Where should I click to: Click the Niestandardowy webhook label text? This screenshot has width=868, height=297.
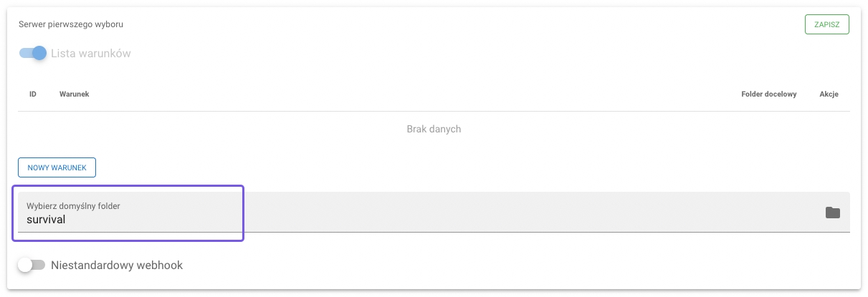(117, 266)
